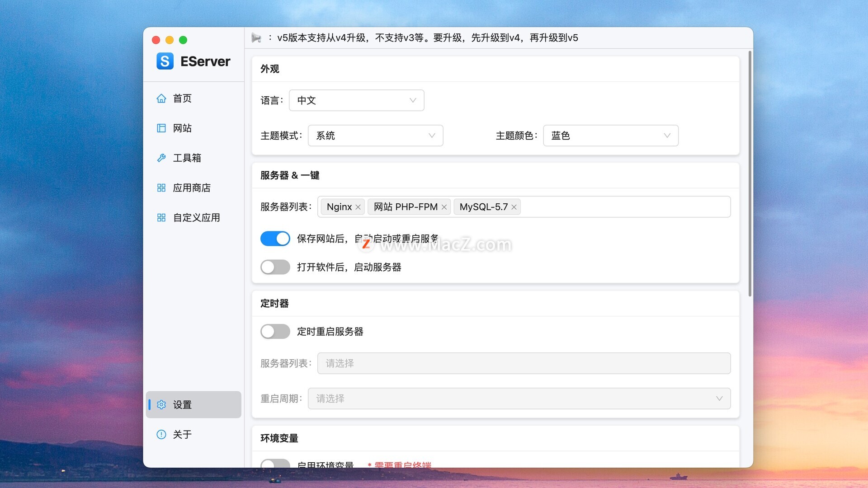The width and height of the screenshot is (868, 488).
Task: Remove MySQL-5.7 tag from server list
Action: [x=514, y=207]
